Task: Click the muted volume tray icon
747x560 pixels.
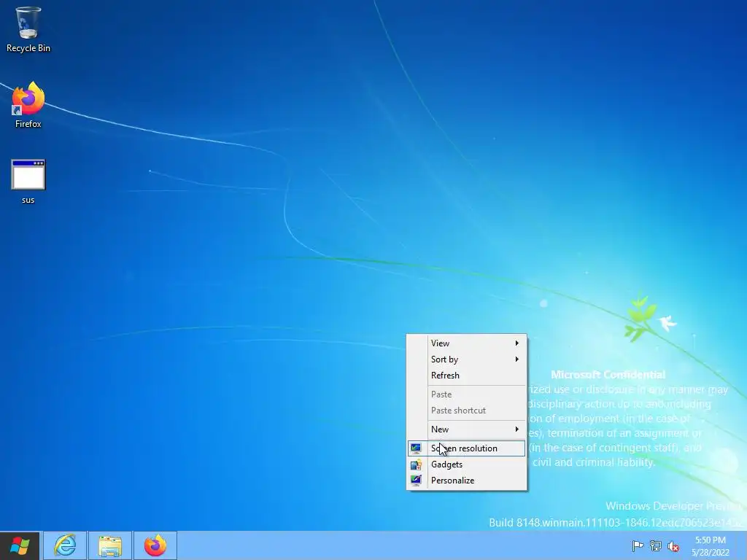Action: pyautogui.click(x=673, y=546)
